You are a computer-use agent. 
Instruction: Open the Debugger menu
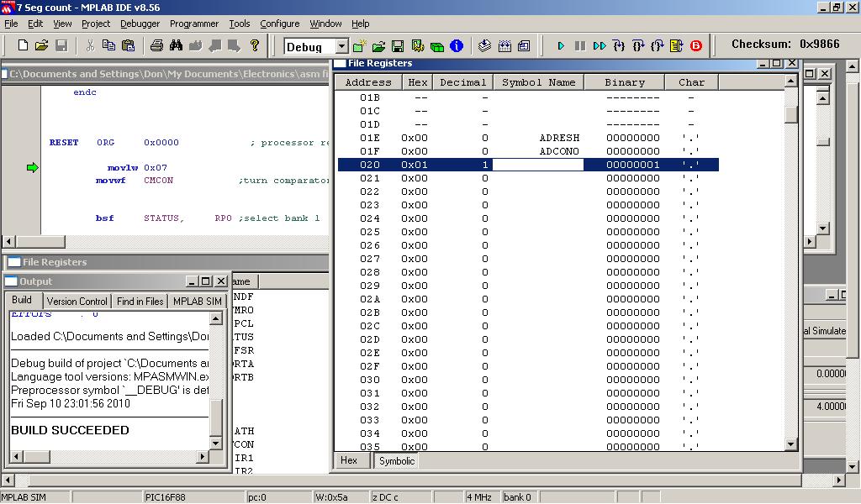pos(140,24)
